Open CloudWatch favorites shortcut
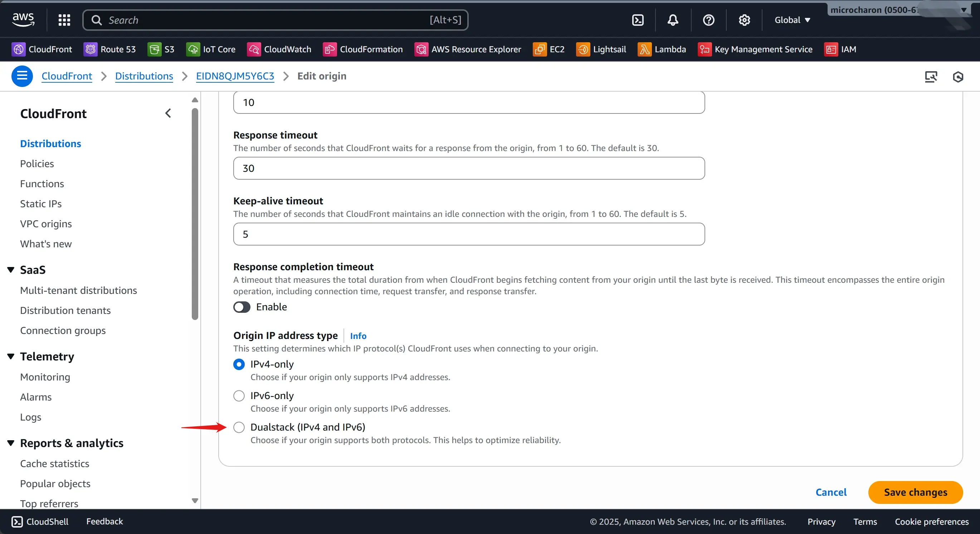Image resolution: width=980 pixels, height=534 pixels. point(279,49)
